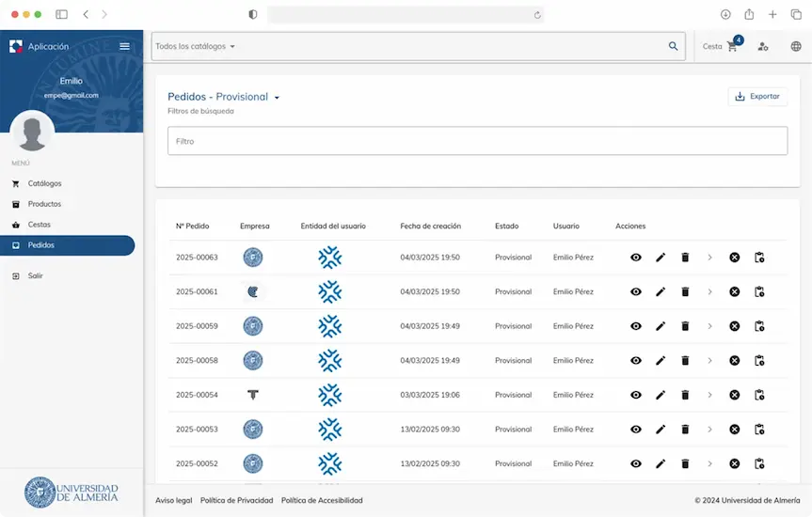
Task: Edit order 2025-00061 with pencil icon
Action: click(x=661, y=292)
